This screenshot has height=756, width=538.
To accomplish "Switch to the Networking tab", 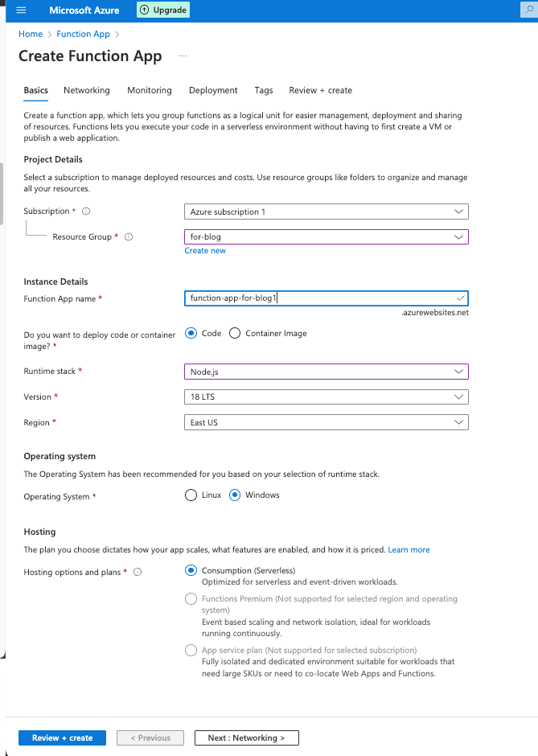I will (x=86, y=90).
